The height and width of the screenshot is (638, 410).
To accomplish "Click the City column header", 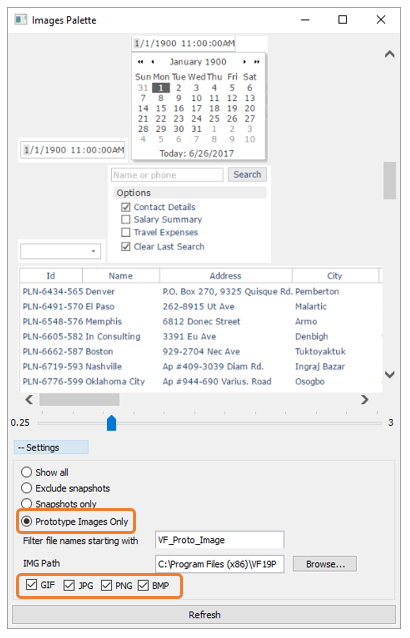I will point(335,275).
